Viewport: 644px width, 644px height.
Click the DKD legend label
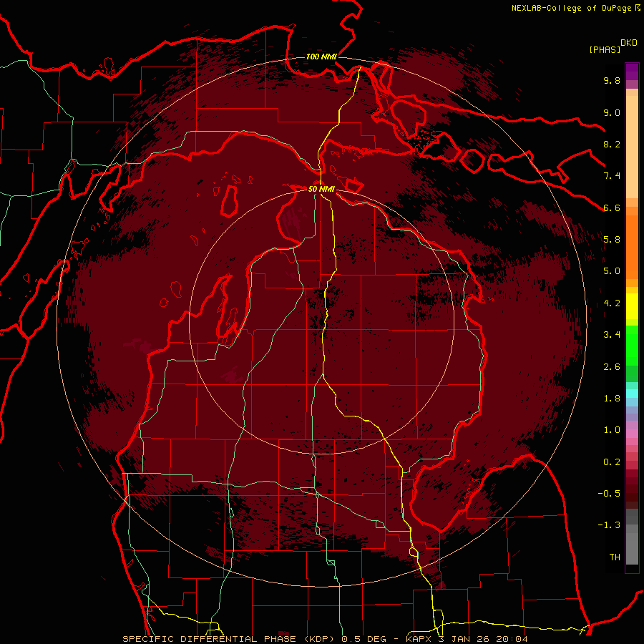pos(629,43)
